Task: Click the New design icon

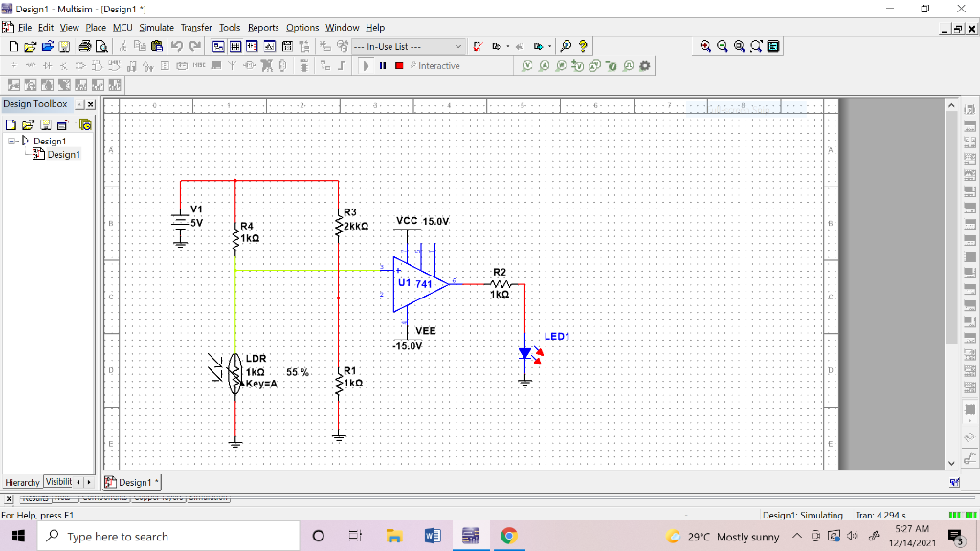Action: (12, 46)
